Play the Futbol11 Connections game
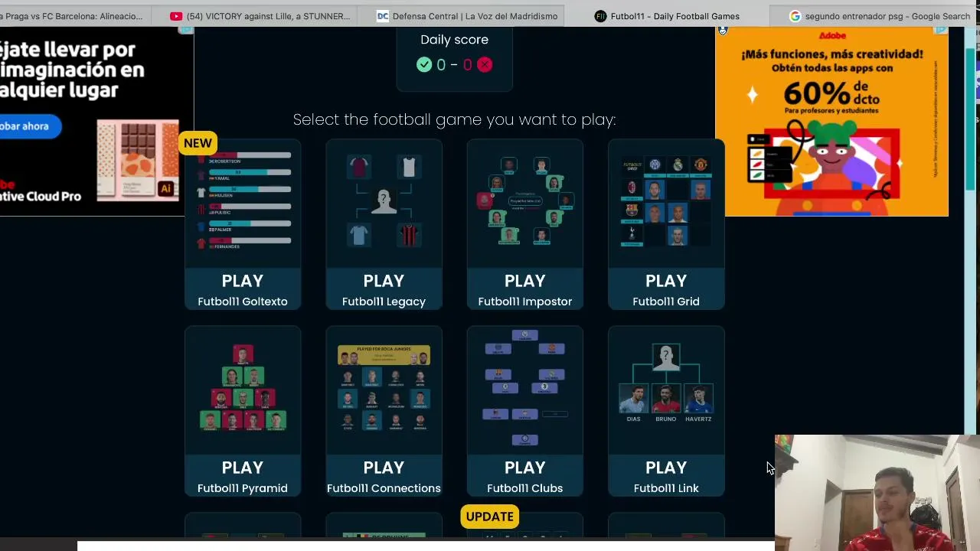 384,476
